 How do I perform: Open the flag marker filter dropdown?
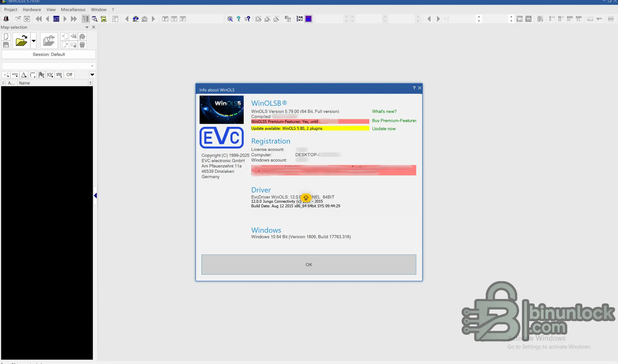(42, 75)
